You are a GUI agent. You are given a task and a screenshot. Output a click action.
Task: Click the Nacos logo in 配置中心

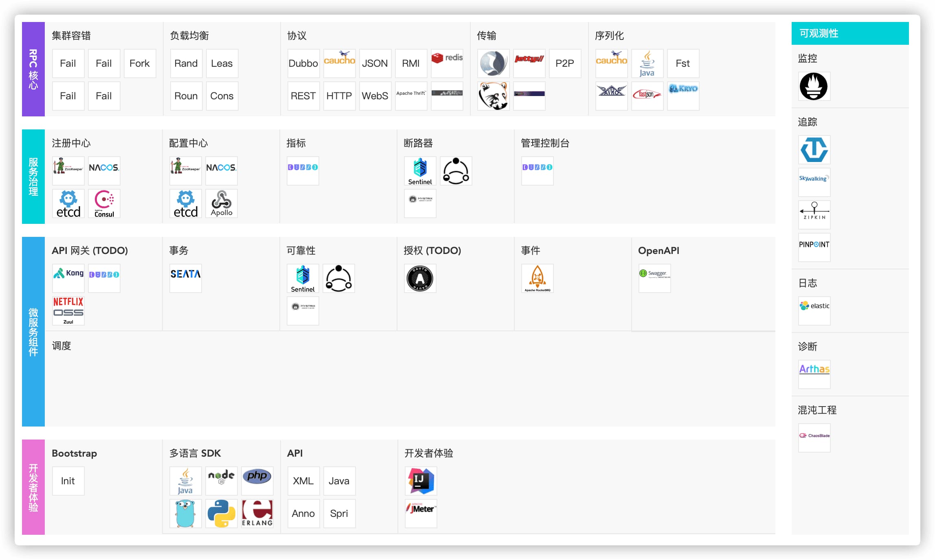coord(222,171)
